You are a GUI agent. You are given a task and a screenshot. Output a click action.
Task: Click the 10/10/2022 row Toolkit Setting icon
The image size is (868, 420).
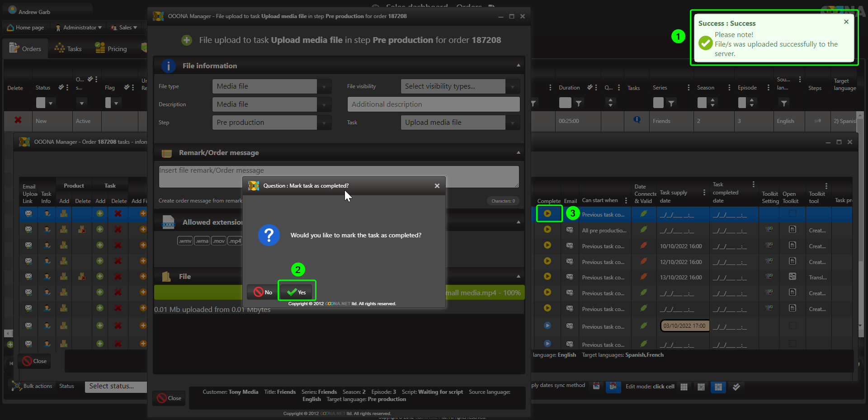click(x=769, y=245)
